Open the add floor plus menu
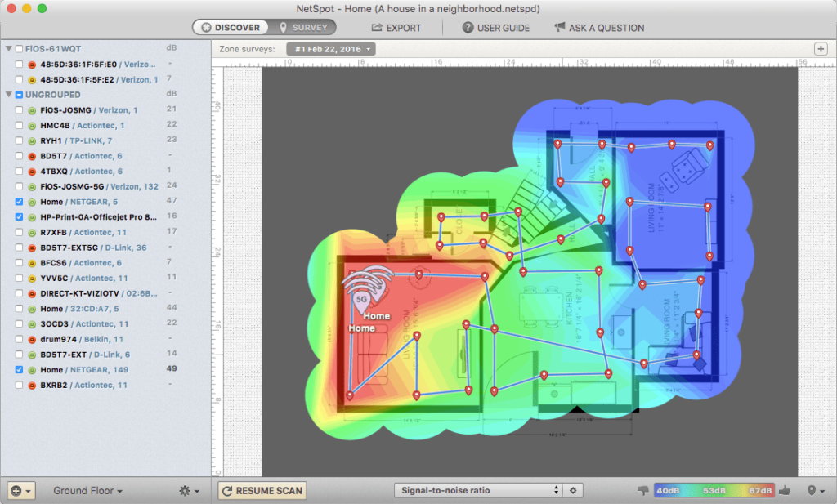 pyautogui.click(x=20, y=491)
